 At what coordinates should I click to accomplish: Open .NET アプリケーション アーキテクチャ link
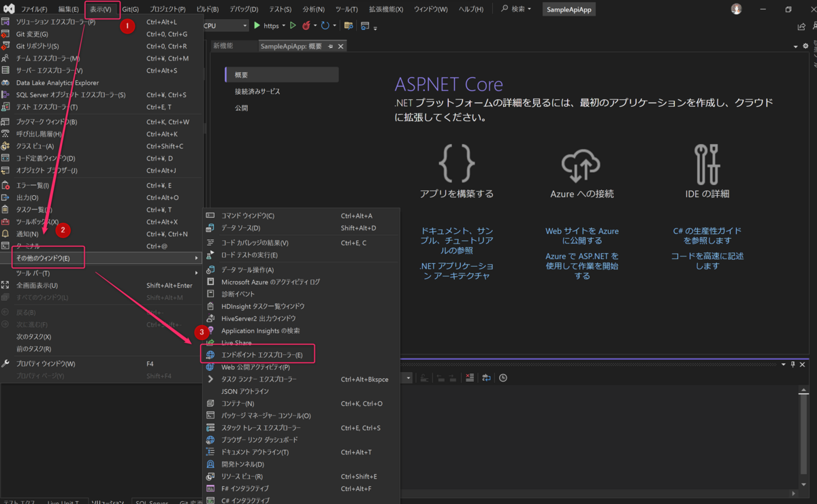pos(457,271)
